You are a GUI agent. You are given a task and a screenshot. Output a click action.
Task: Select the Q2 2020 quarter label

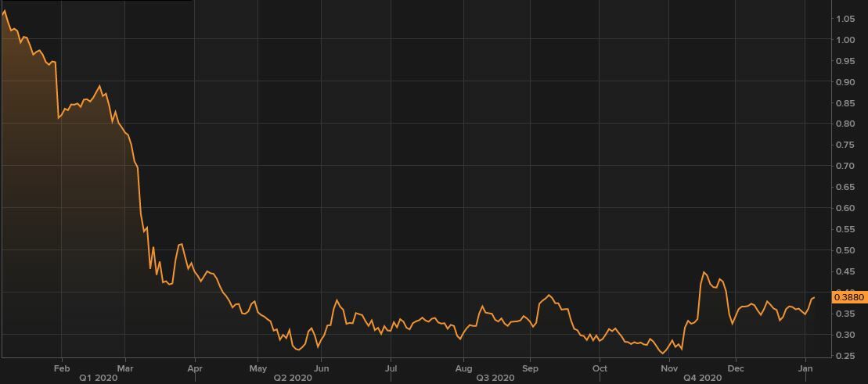291,378
